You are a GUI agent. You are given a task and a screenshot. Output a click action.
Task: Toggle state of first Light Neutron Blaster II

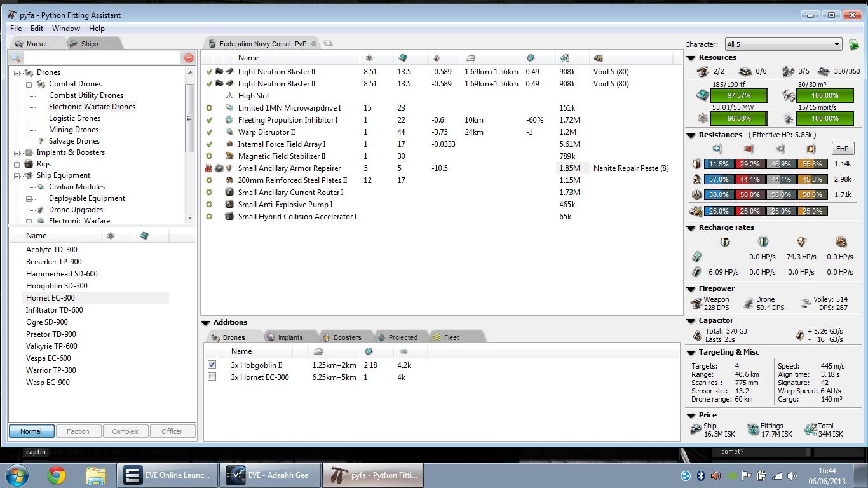(x=209, y=72)
